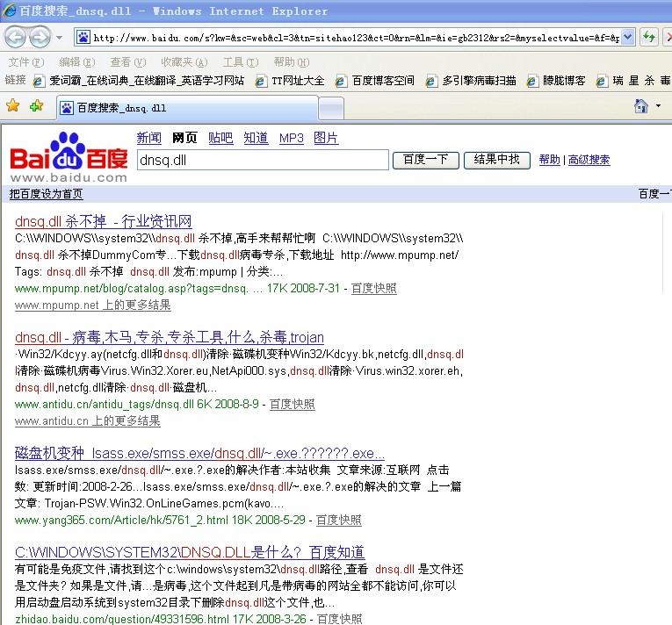Open 百度快照 for the antidu.cn result
672x625 pixels.
[293, 404]
